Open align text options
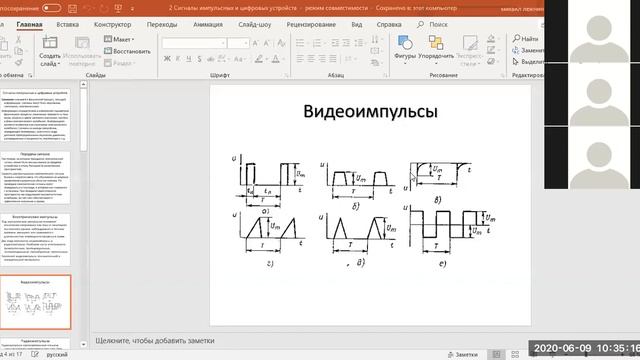The width and height of the screenshot is (640, 360). point(376,51)
